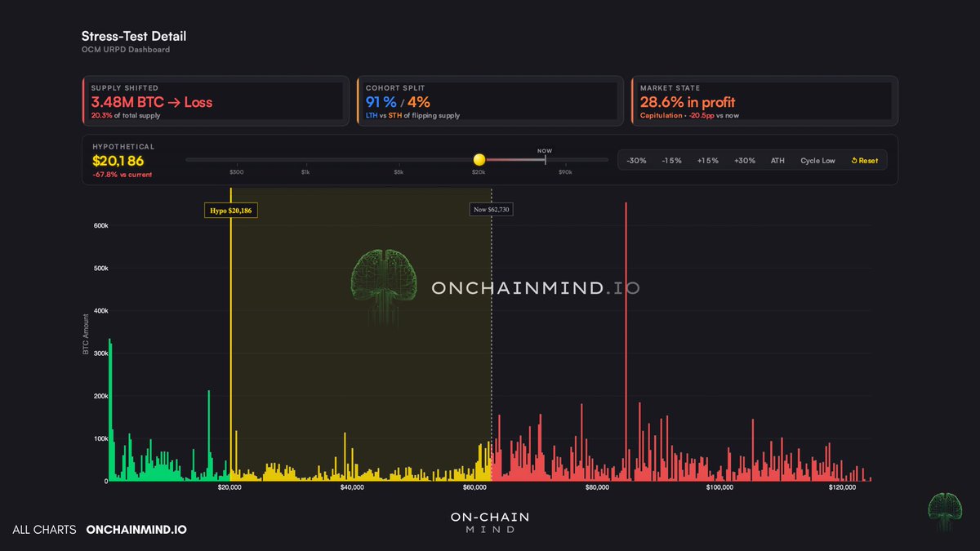Click the $80,000 x-axis label
Image resolution: width=980 pixels, height=551 pixels.
click(x=598, y=488)
